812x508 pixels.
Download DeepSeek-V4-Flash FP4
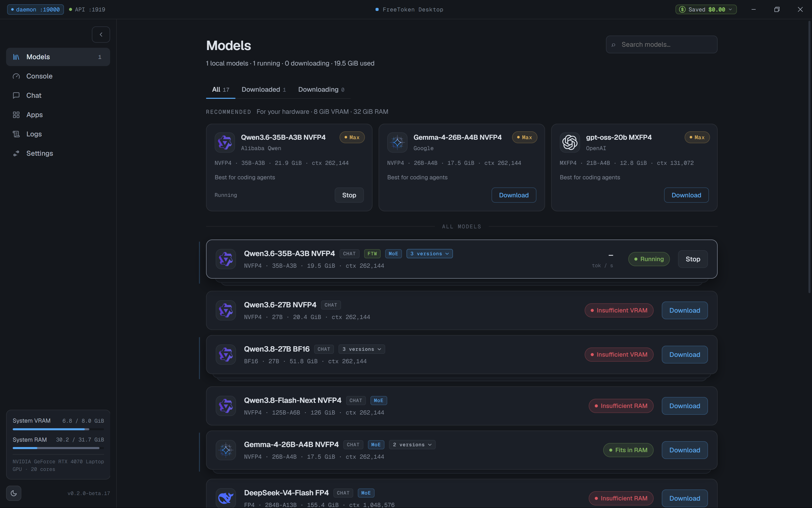pyautogui.click(x=685, y=498)
